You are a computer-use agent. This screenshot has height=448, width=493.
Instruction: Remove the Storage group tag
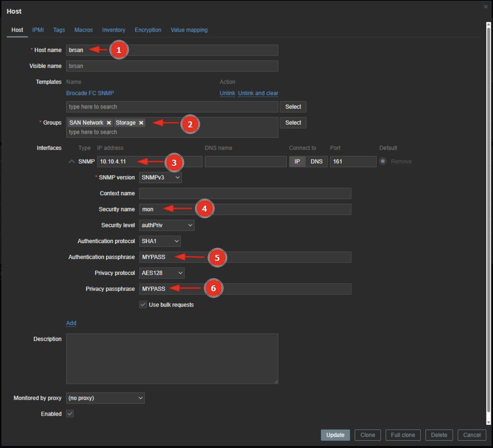(x=141, y=123)
